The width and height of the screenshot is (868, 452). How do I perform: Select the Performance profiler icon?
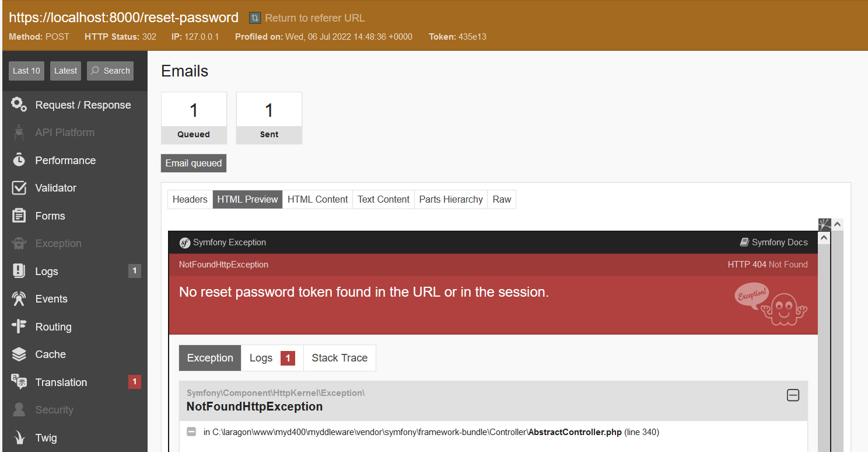coord(65,160)
